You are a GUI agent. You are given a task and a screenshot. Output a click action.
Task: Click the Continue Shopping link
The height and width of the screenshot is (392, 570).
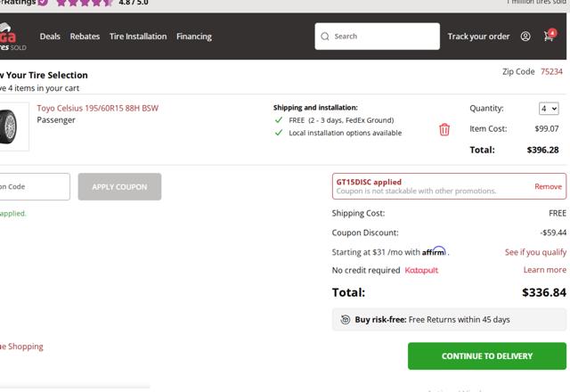(21, 347)
